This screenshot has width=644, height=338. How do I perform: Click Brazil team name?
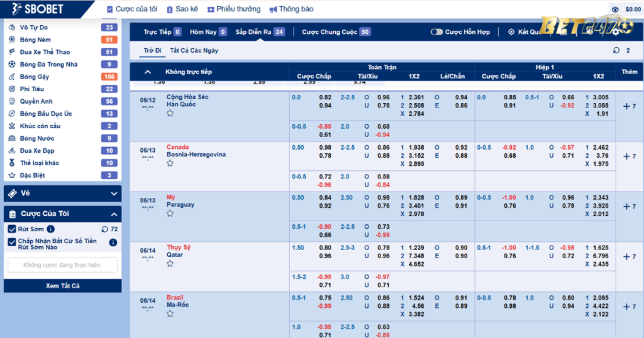tap(175, 297)
